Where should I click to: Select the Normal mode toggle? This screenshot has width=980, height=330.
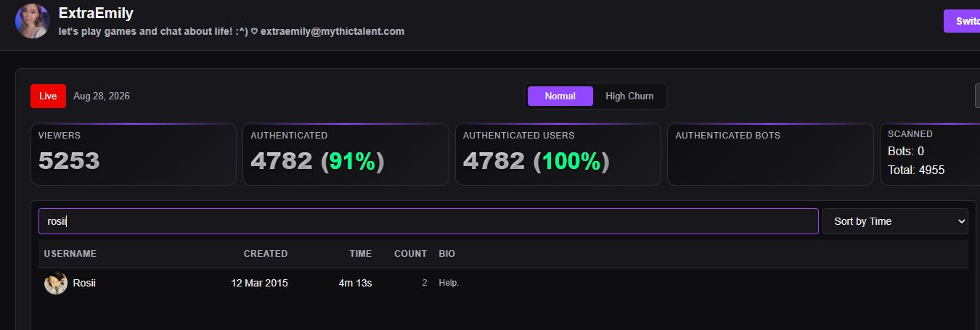pos(560,96)
